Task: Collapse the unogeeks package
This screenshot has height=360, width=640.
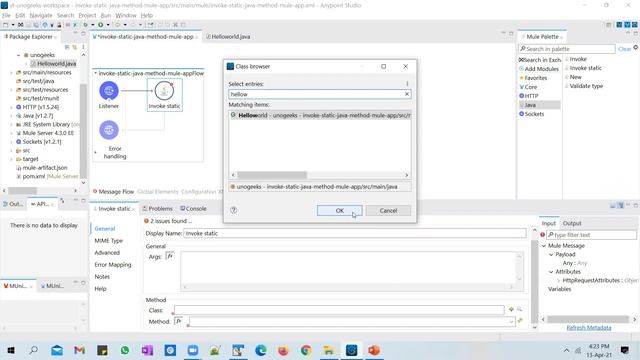Action: [x=18, y=55]
